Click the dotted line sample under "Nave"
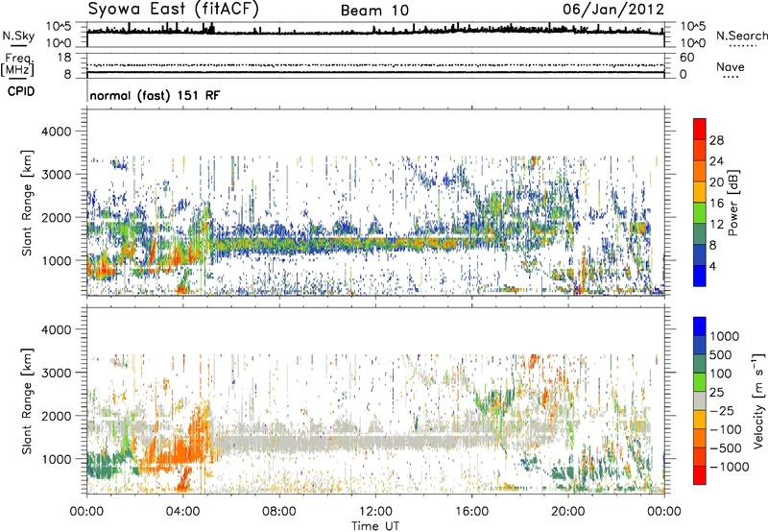The height and width of the screenshot is (532, 768). [x=731, y=77]
